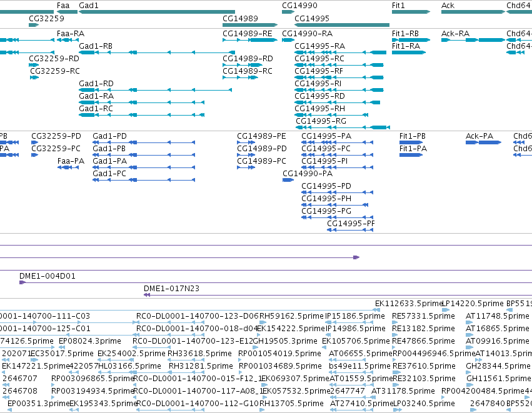Select the Ack gene feature
The width and height of the screenshot is (532, 413).
(473, 12)
